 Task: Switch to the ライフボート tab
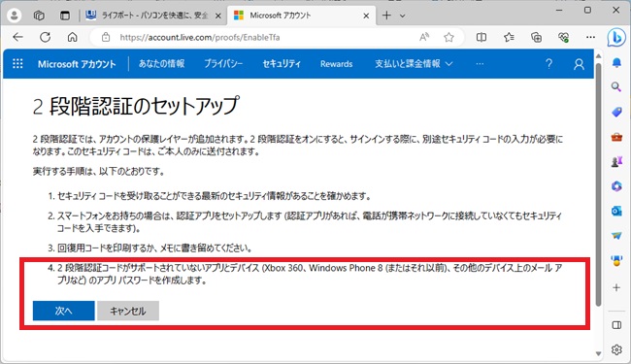153,16
